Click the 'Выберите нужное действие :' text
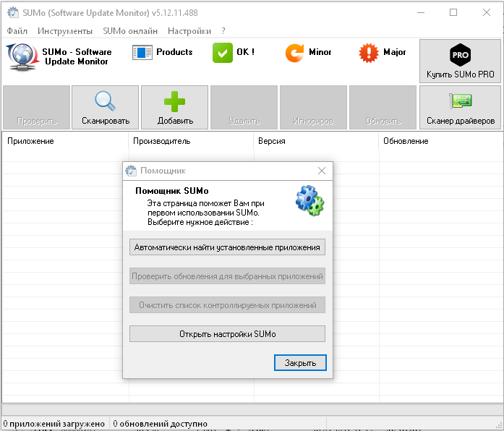This screenshot has height=431, width=504. 200,222
